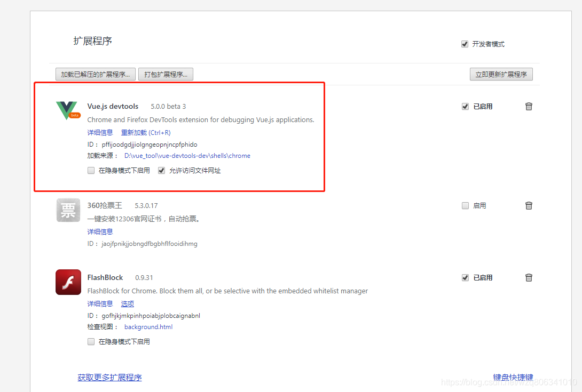Click the Vue.js devtools extension title
The width and height of the screenshot is (582, 392).
coord(113,107)
